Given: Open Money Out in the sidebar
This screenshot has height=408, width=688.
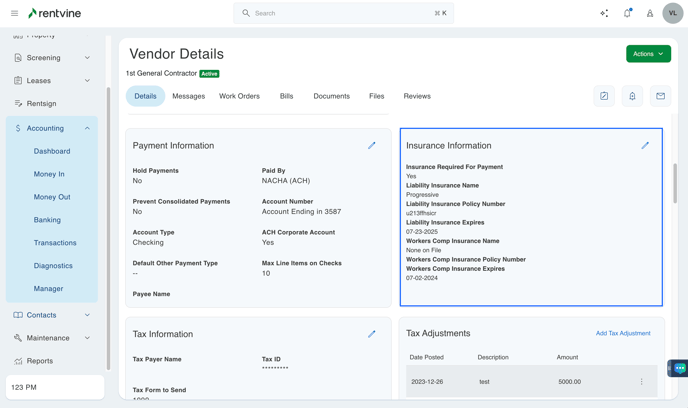Looking at the screenshot, I should [52, 197].
